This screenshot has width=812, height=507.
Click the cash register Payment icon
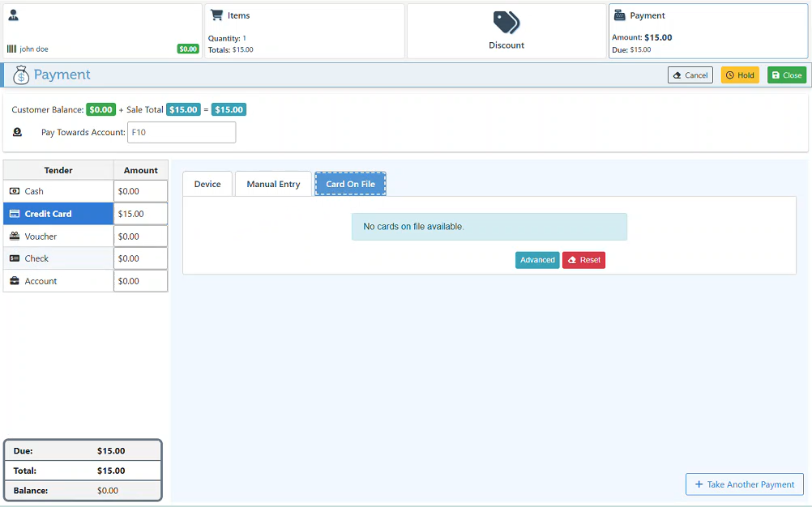pos(619,15)
